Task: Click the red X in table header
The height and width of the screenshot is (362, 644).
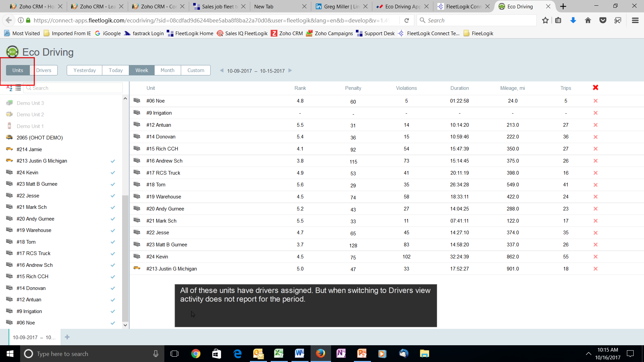Action: point(595,88)
